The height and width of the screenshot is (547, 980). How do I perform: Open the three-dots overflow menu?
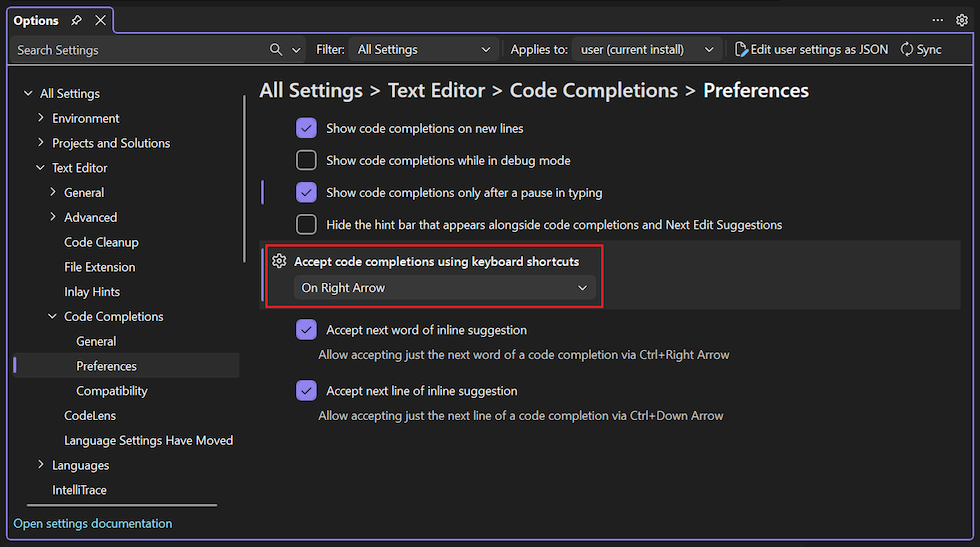click(x=938, y=20)
